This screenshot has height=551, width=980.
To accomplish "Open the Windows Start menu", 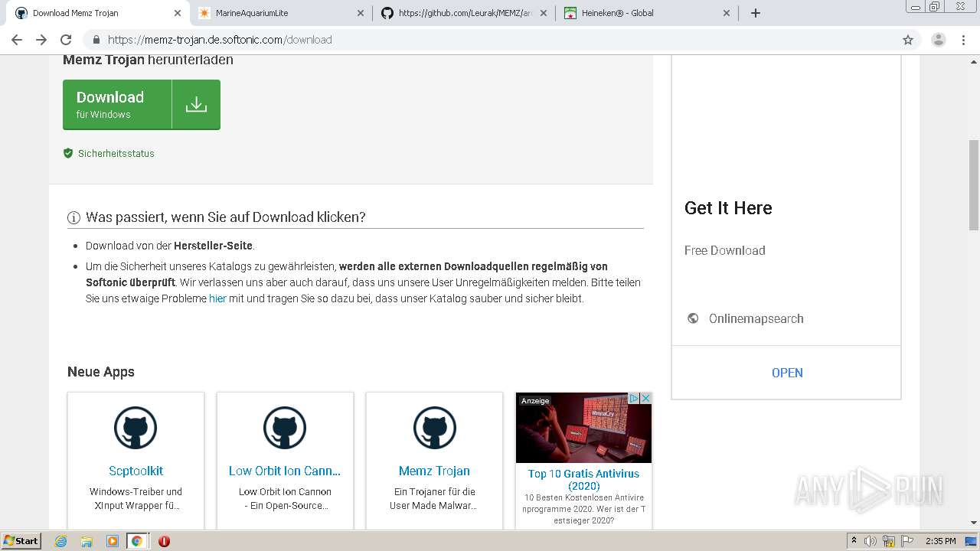I will click(x=21, y=541).
